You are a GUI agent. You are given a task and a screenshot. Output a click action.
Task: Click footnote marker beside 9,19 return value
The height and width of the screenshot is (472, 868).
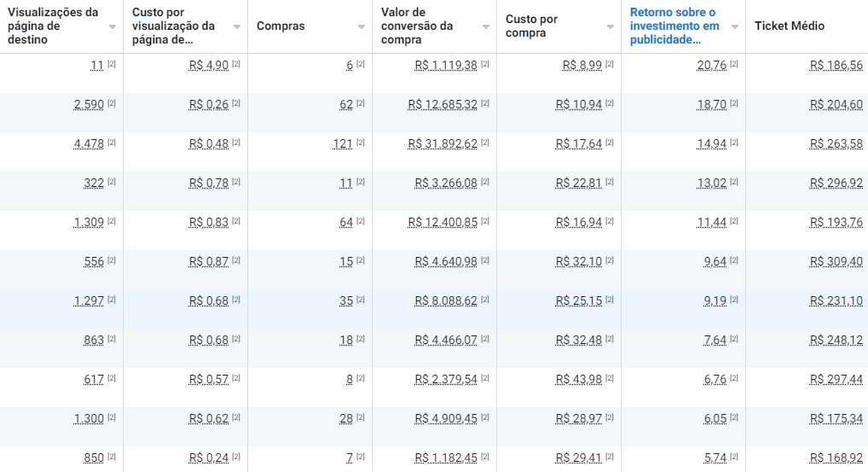734,300
